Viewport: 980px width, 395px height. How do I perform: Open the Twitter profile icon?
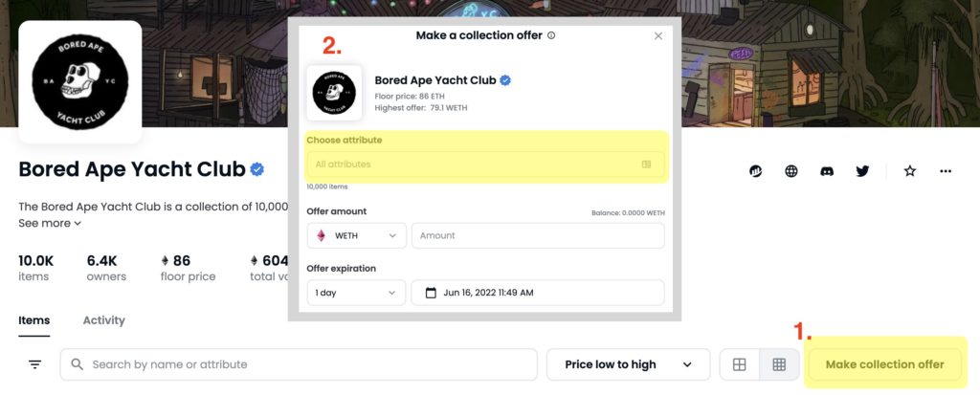pos(862,171)
